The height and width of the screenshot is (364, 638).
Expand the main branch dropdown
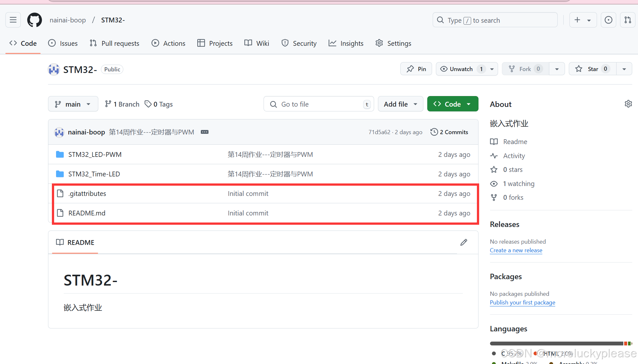click(x=73, y=104)
